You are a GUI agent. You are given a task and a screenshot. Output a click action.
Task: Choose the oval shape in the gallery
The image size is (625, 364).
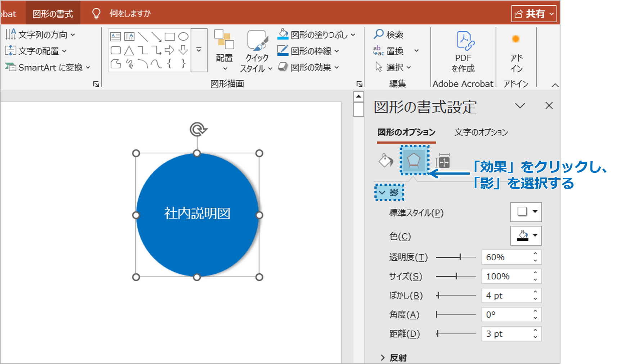(183, 36)
